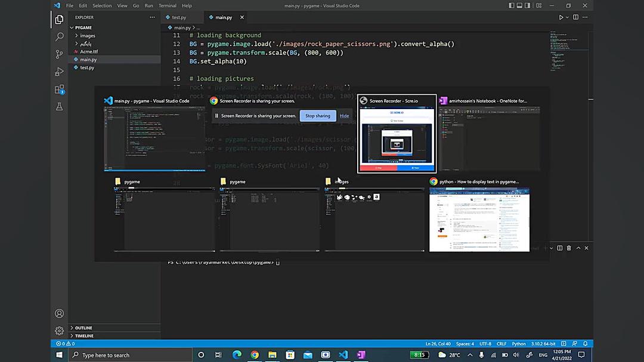Open Run and Debug view

59,72
